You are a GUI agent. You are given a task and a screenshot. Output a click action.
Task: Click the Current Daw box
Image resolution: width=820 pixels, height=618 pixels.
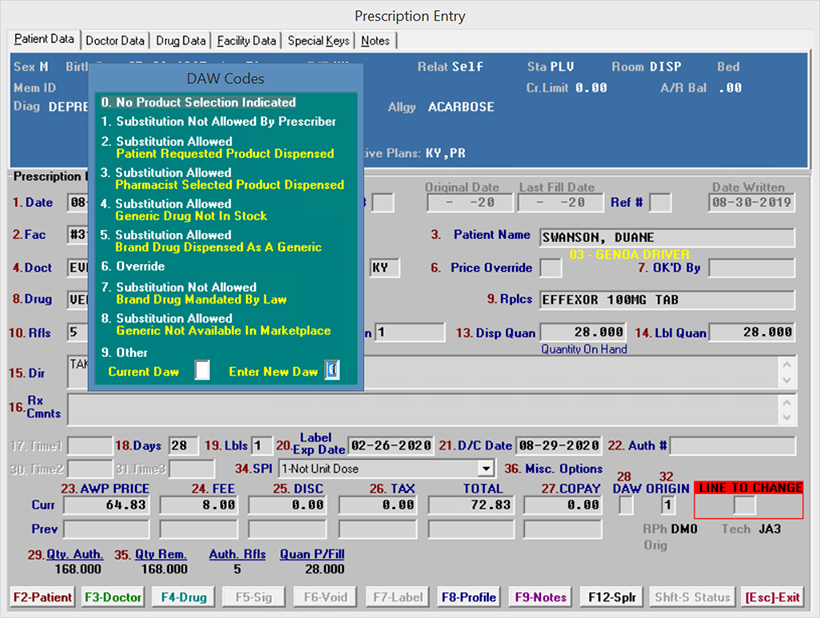point(202,371)
